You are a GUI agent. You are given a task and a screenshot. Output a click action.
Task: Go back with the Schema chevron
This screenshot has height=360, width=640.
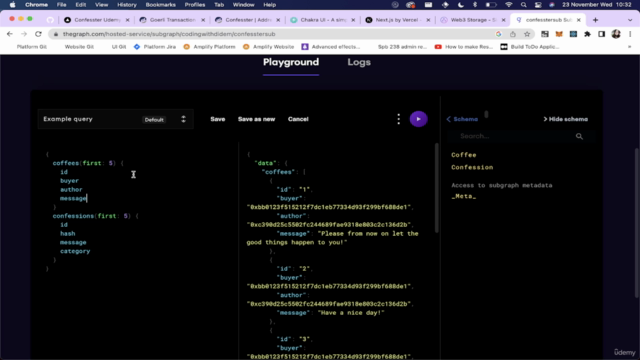pyautogui.click(x=462, y=119)
